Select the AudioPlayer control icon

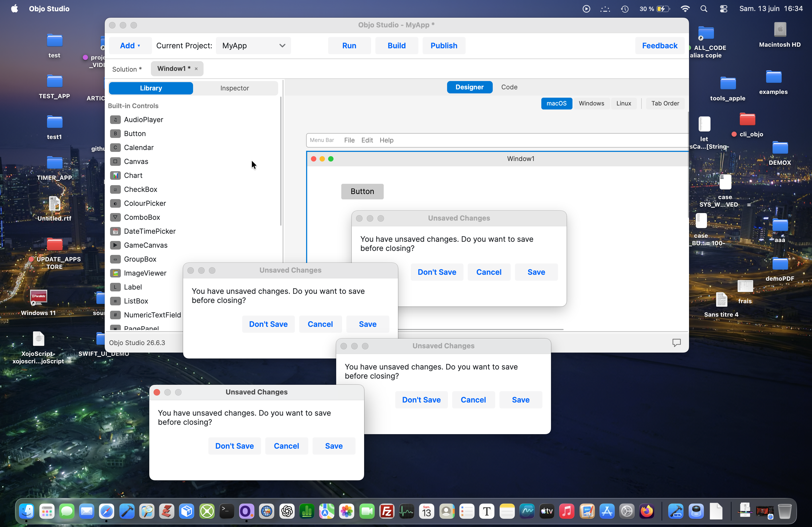(115, 120)
